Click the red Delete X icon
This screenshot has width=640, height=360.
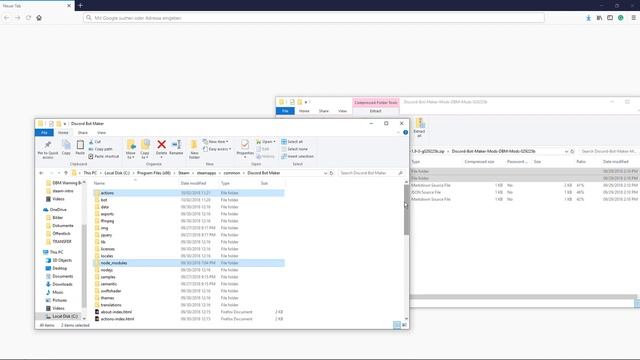pyautogui.click(x=162, y=144)
